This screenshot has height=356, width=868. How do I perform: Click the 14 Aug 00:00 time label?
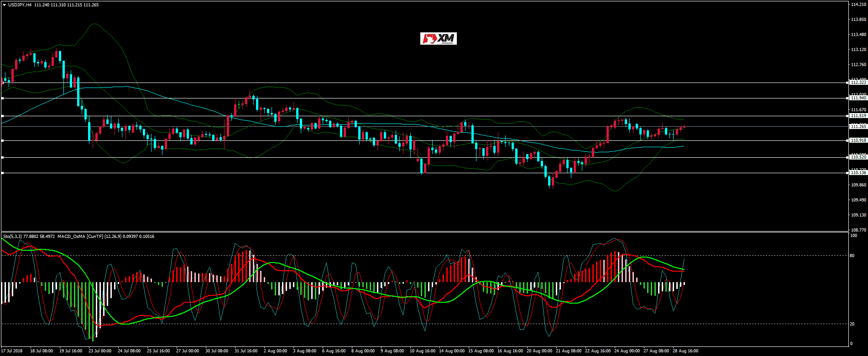tap(451, 351)
